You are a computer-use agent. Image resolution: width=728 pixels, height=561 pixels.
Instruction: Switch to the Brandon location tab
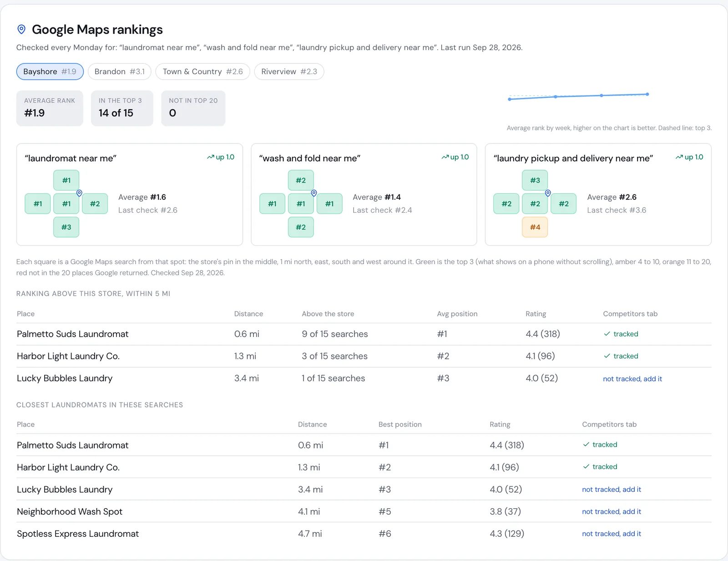pyautogui.click(x=119, y=71)
